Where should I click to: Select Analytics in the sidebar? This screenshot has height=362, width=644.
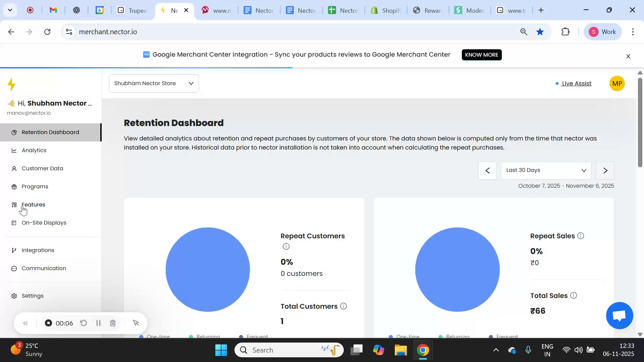coord(34,150)
